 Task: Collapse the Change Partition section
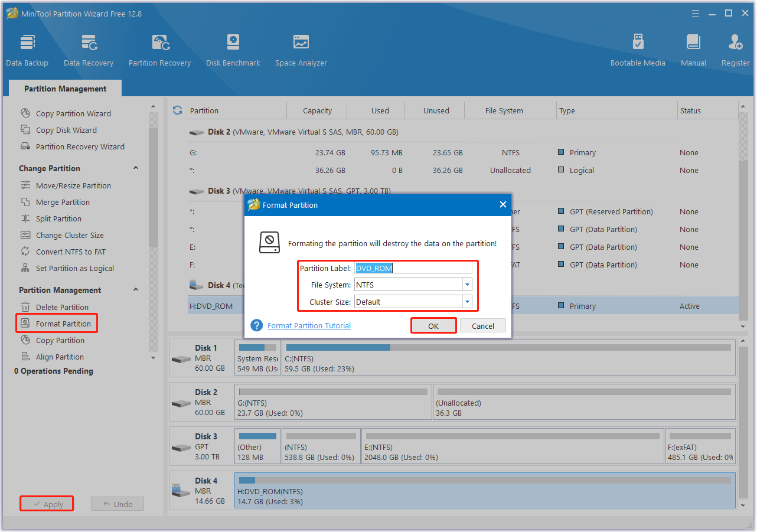tap(135, 168)
